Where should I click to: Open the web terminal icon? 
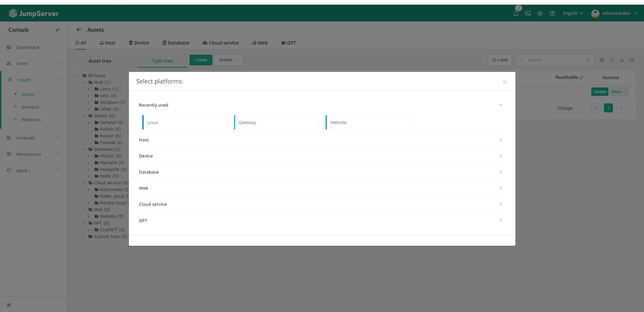528,13
